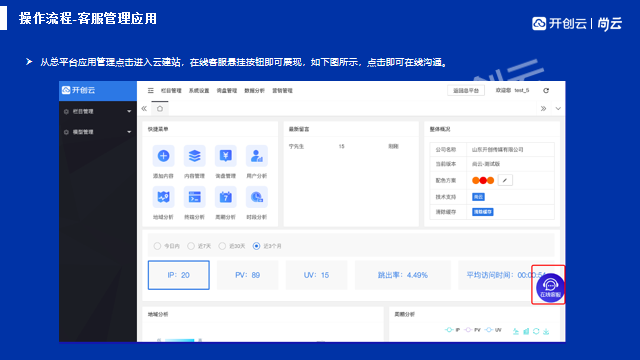640x360 pixels.
Task: Open the tab options dropdown arrow
Action: pyautogui.click(x=558, y=109)
